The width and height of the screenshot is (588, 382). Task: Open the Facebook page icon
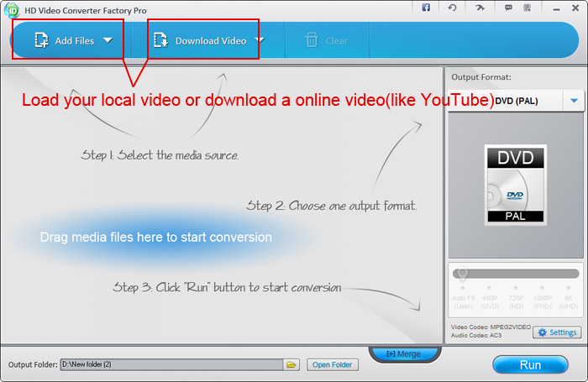[426, 8]
